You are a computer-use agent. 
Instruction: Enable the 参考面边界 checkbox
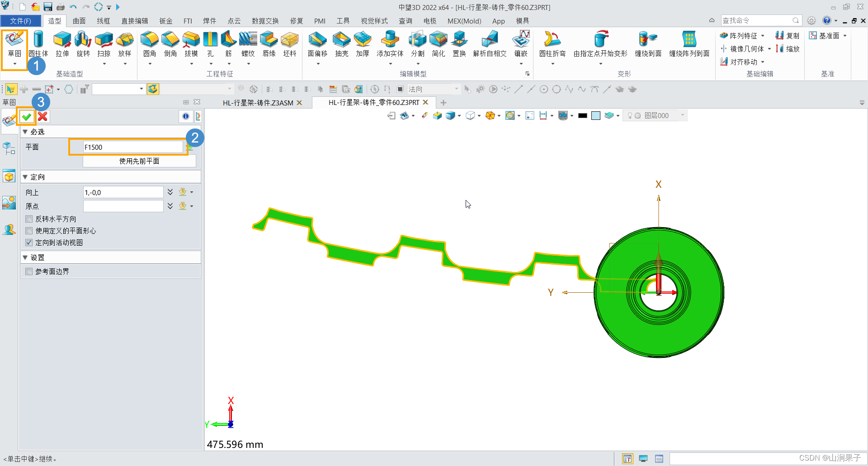pyautogui.click(x=29, y=271)
